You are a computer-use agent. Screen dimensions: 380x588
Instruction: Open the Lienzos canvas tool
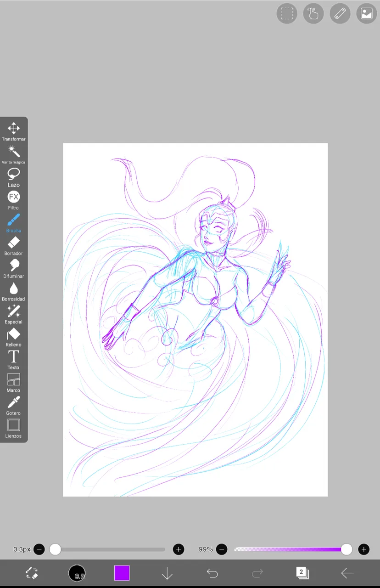[x=13, y=428]
